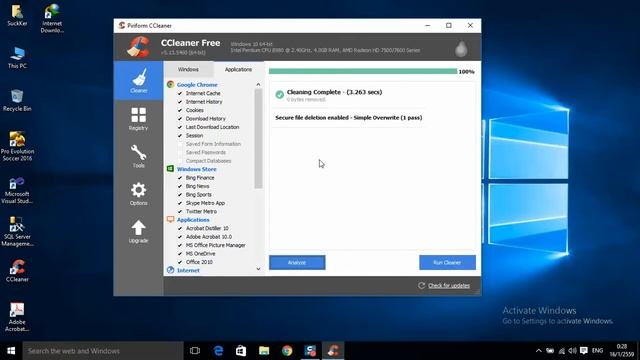Click the Google Chrome group icon

tap(171, 84)
